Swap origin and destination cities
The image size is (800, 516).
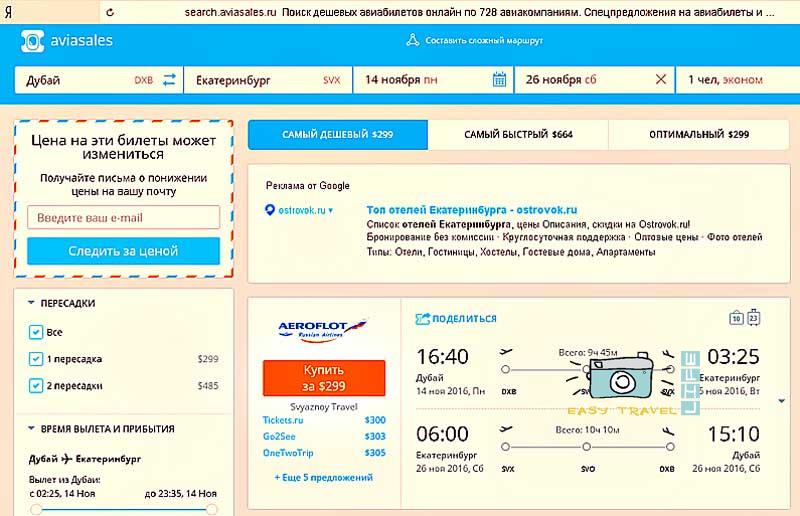(169, 80)
